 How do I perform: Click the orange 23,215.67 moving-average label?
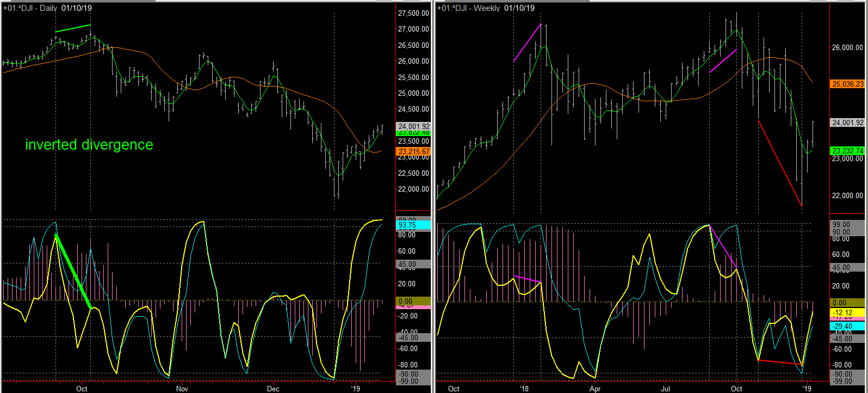click(x=414, y=151)
